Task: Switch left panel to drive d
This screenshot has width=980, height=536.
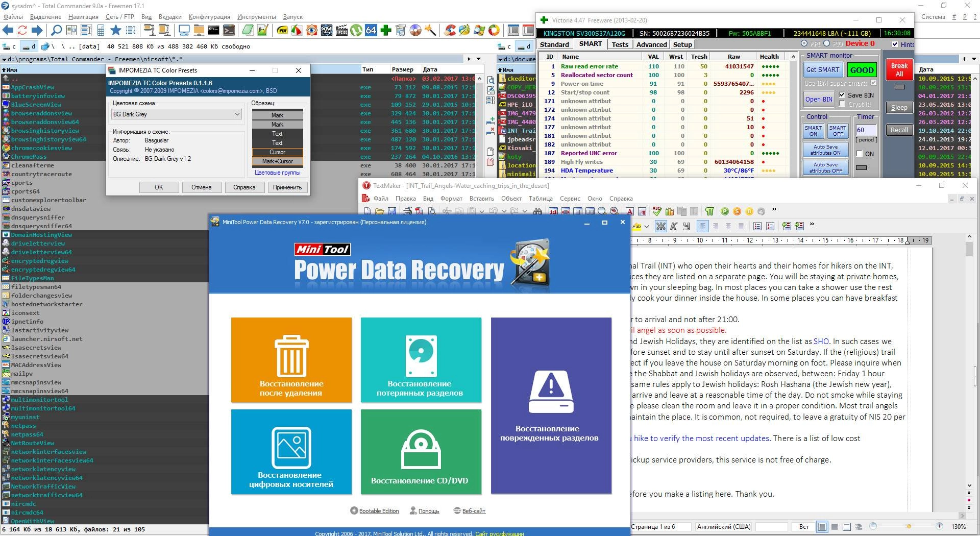Action: (30, 46)
